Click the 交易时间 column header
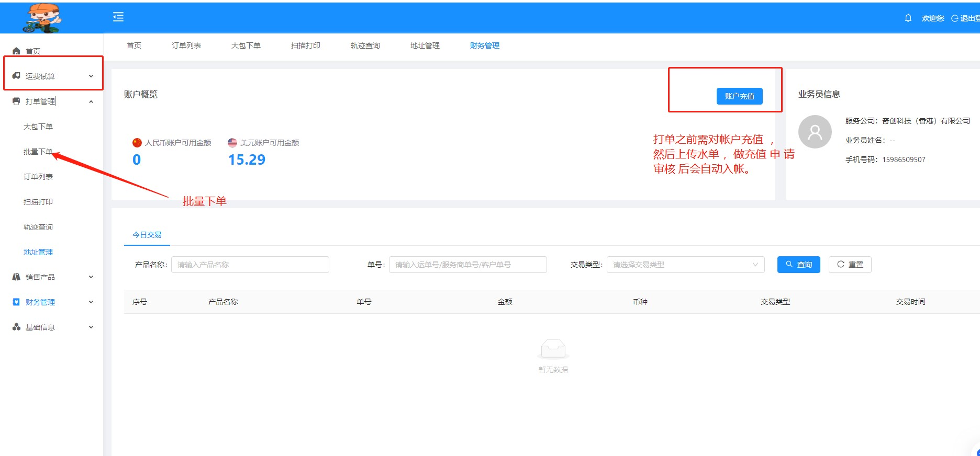Image resolution: width=980 pixels, height=456 pixels. [x=911, y=302]
